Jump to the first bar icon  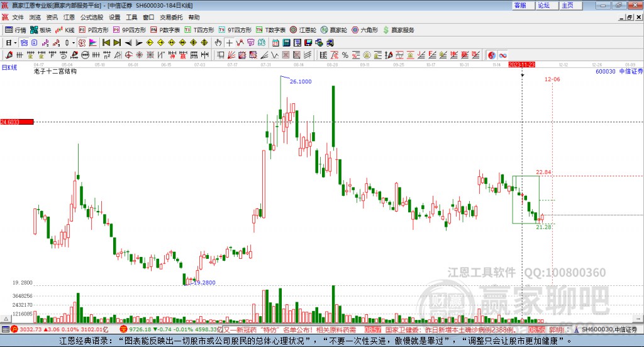[106, 43]
